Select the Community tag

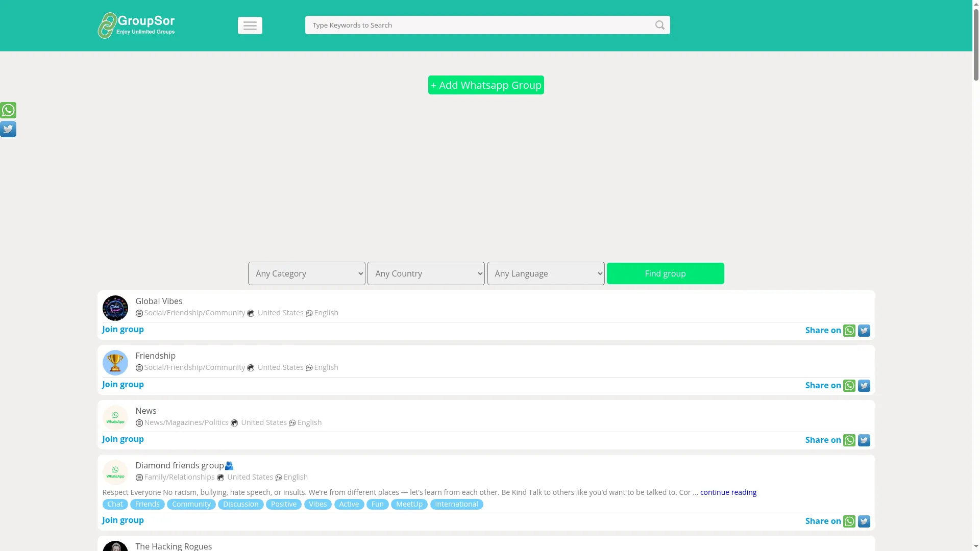(x=191, y=504)
